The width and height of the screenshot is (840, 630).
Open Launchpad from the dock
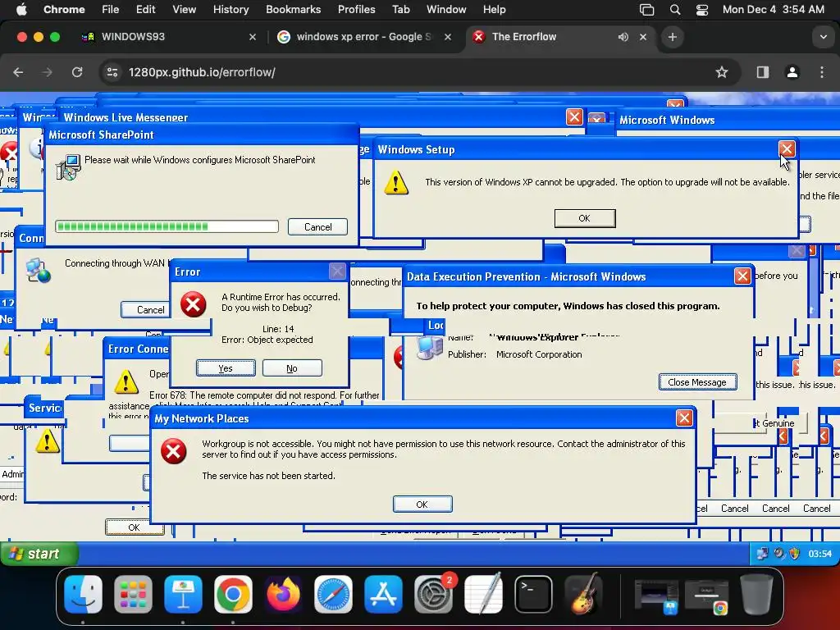(x=133, y=594)
